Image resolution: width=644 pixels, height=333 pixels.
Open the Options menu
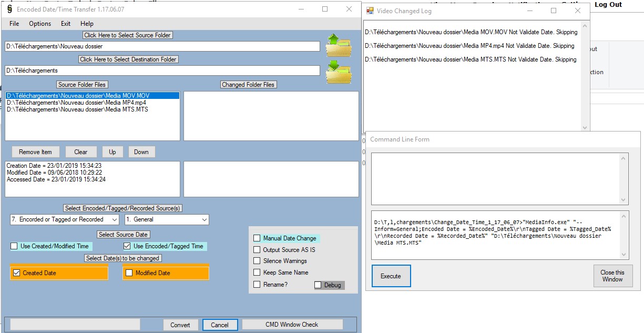click(x=40, y=24)
